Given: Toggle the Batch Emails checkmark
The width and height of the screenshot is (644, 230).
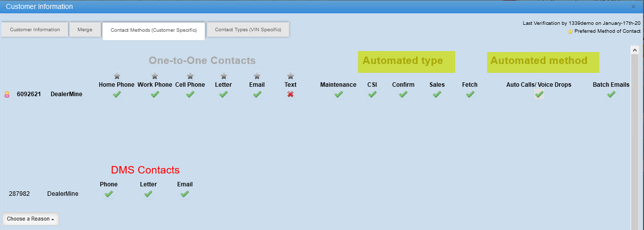Looking at the screenshot, I should tap(611, 94).
